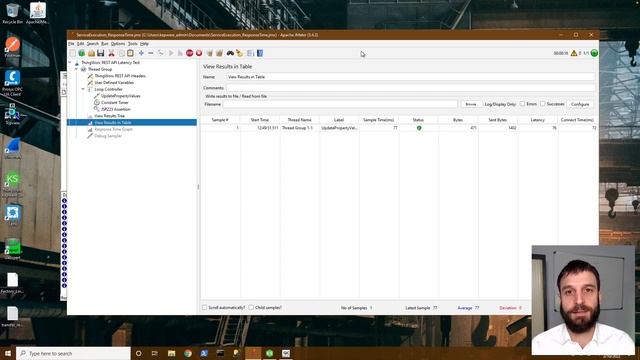Click the Open file folder icon

click(91, 53)
